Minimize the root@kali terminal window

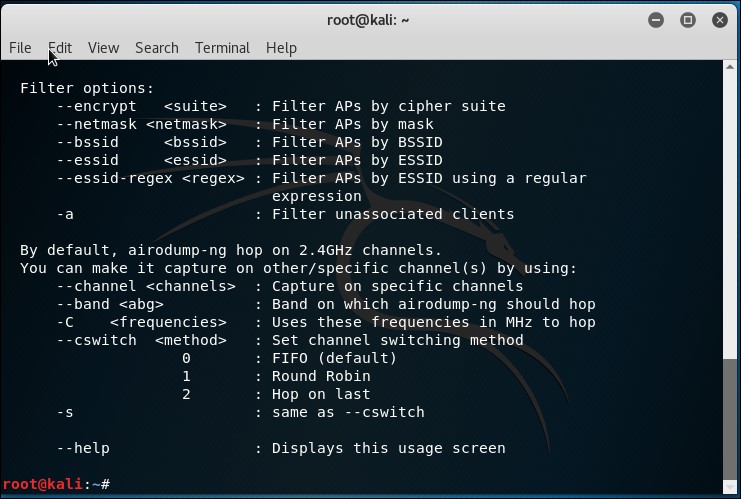pos(656,20)
